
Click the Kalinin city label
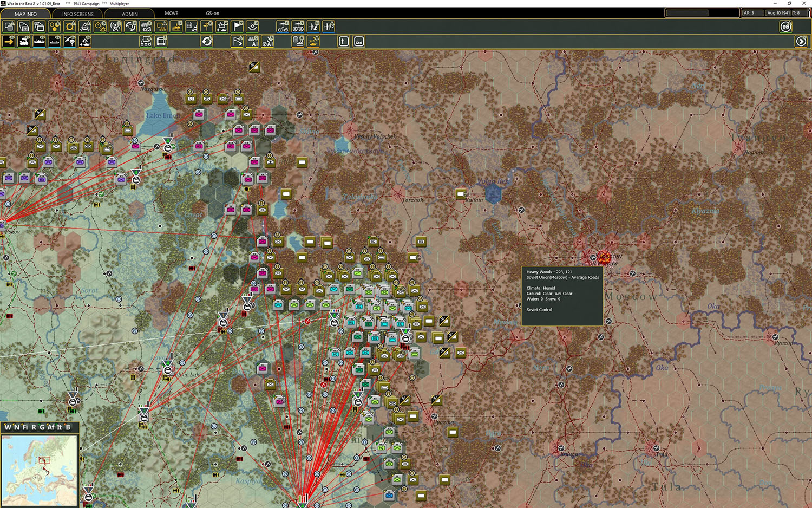click(474, 200)
